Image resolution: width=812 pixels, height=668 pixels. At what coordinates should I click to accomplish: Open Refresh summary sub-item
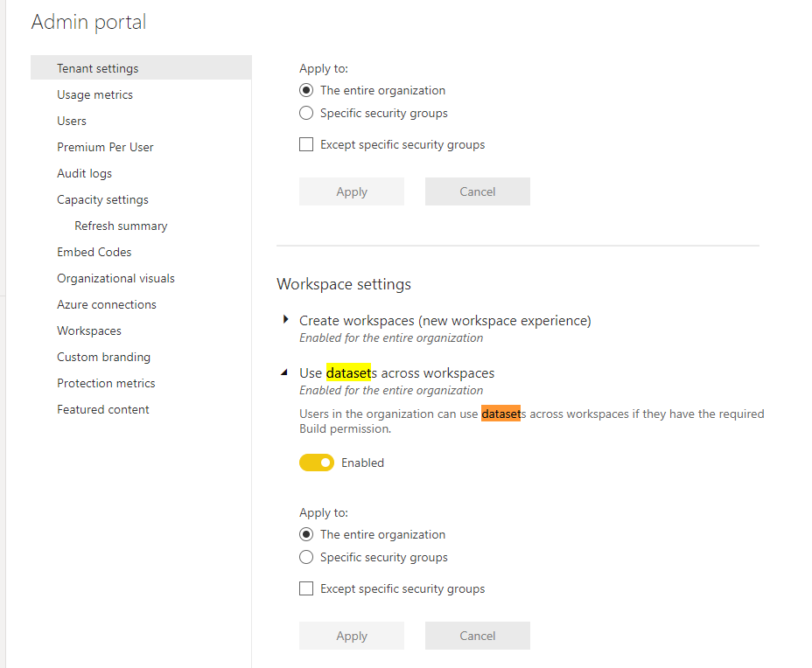point(121,226)
